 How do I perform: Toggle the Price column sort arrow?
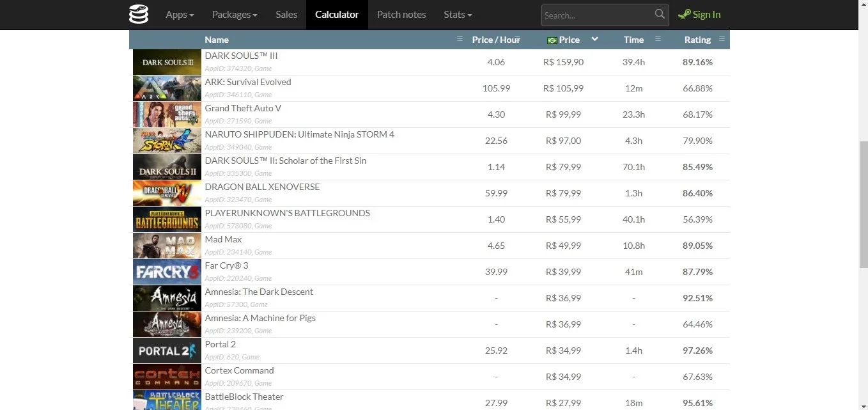[594, 39]
